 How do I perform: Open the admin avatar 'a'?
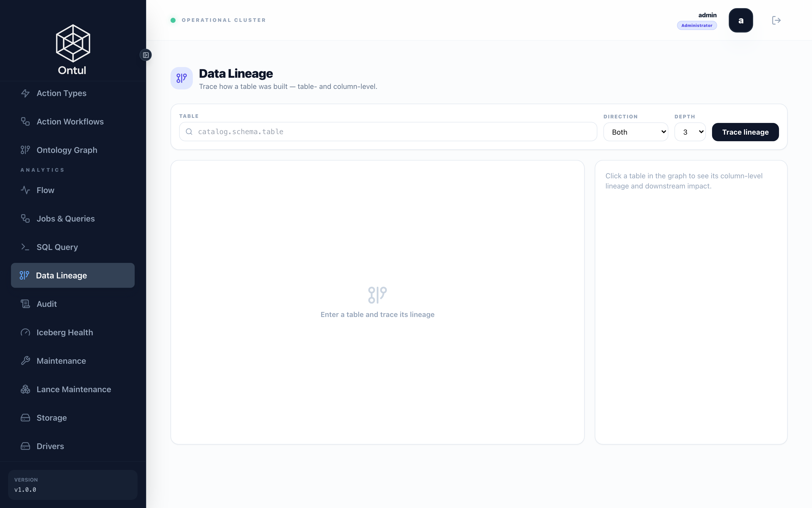740,21
